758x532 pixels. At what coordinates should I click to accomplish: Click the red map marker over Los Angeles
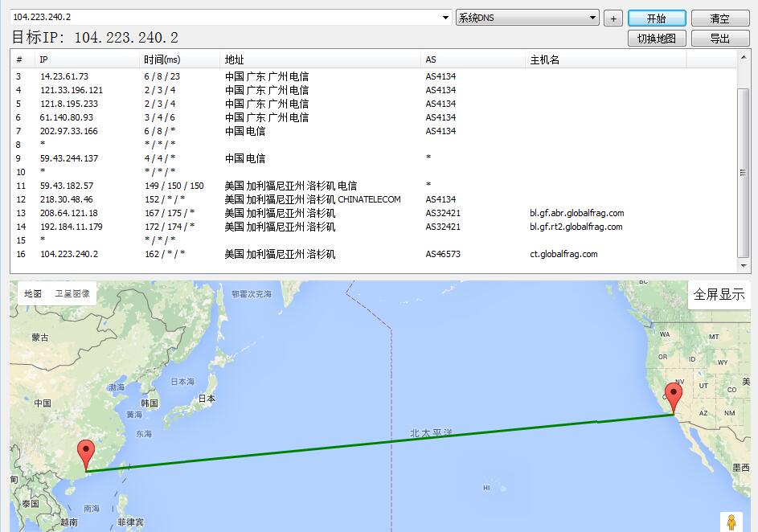click(x=674, y=398)
